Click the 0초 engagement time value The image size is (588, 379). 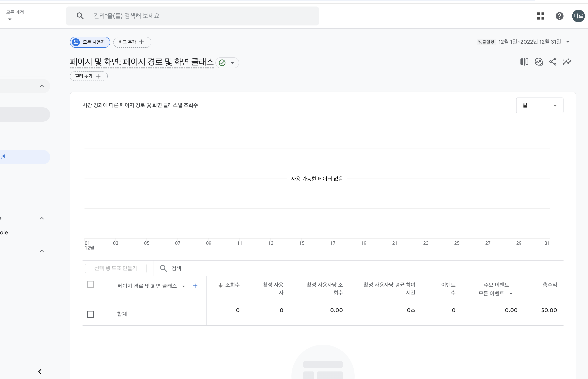411,310
